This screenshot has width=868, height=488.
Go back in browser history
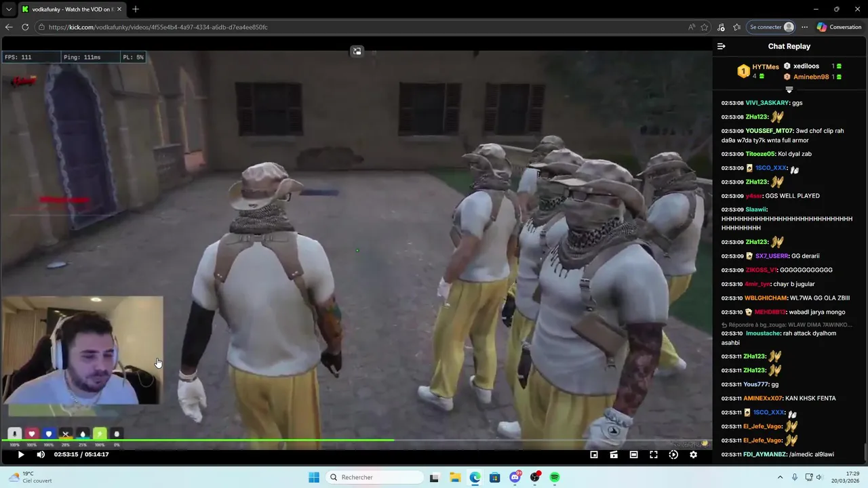[9, 27]
